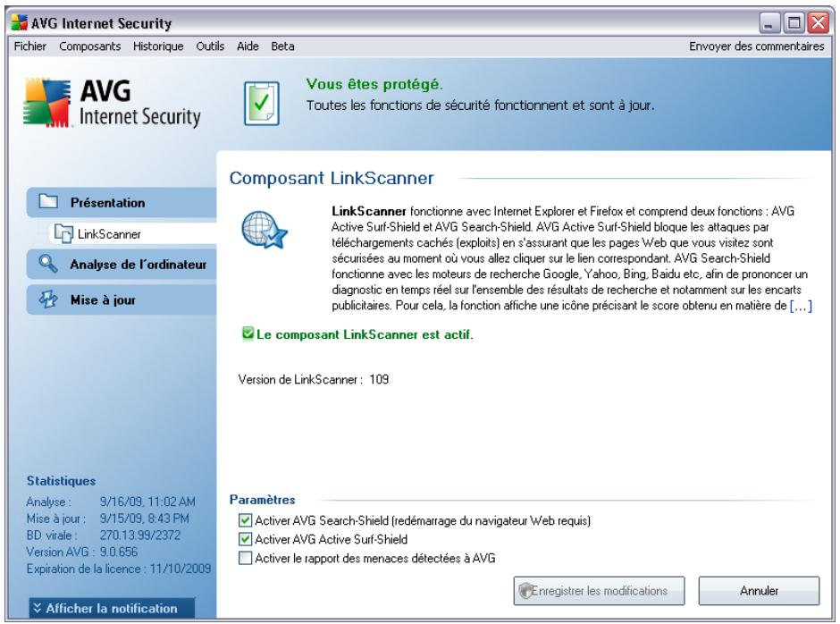
Task: Click 'Le composant LinkScanner est actif.' text
Action: [365, 334]
